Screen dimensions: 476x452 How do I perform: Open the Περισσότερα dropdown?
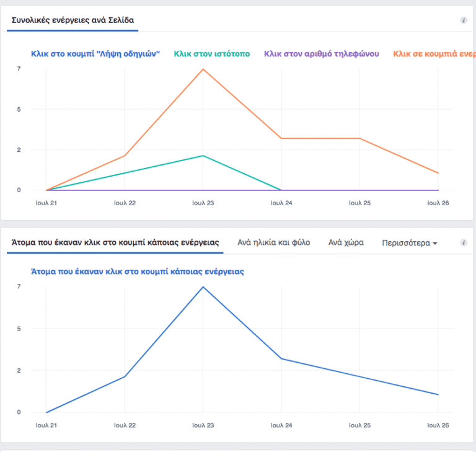coord(410,243)
